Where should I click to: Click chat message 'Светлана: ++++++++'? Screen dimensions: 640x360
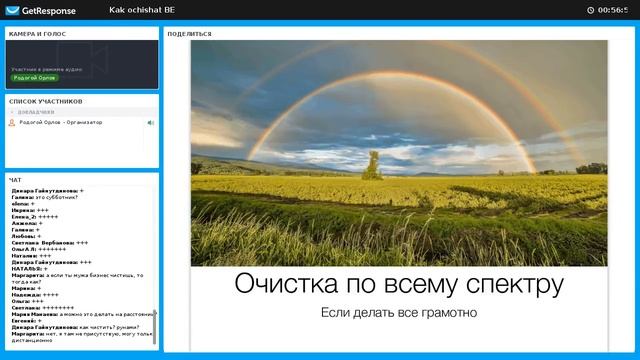(x=43, y=308)
